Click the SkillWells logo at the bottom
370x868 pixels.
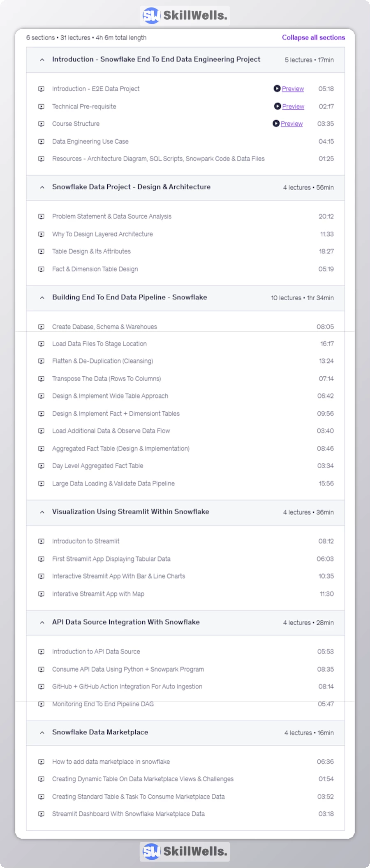pos(185,852)
